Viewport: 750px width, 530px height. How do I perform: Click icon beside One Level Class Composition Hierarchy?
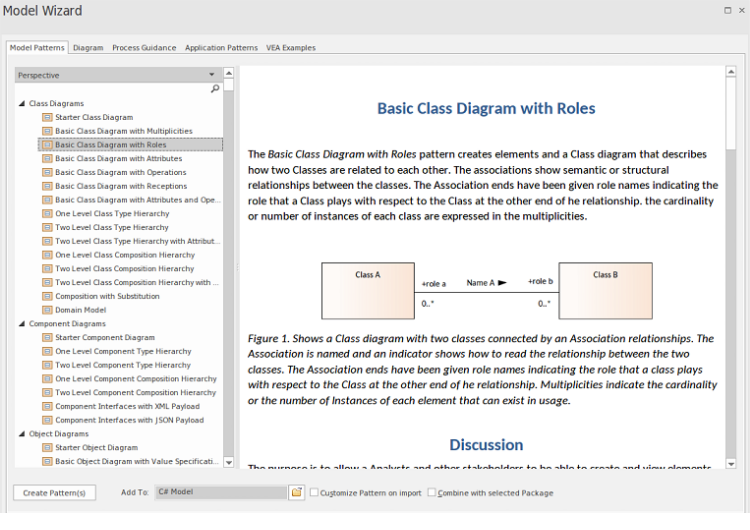click(x=47, y=255)
